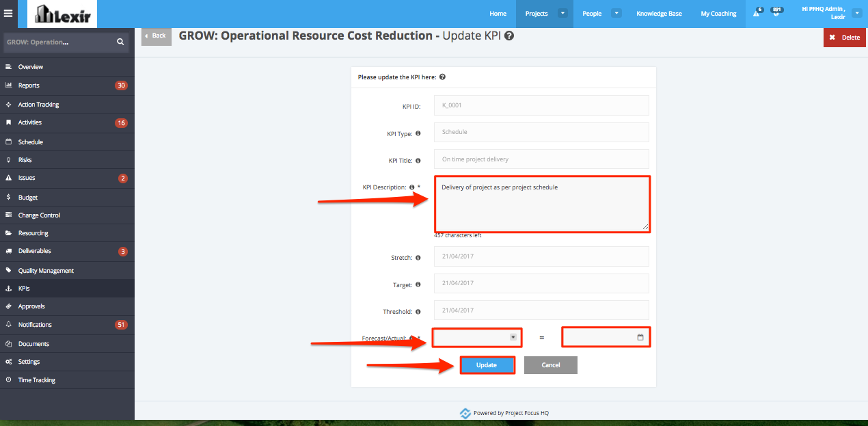Open Budget in the sidebar
Image resolution: width=868 pixels, height=426 pixels.
(x=67, y=198)
